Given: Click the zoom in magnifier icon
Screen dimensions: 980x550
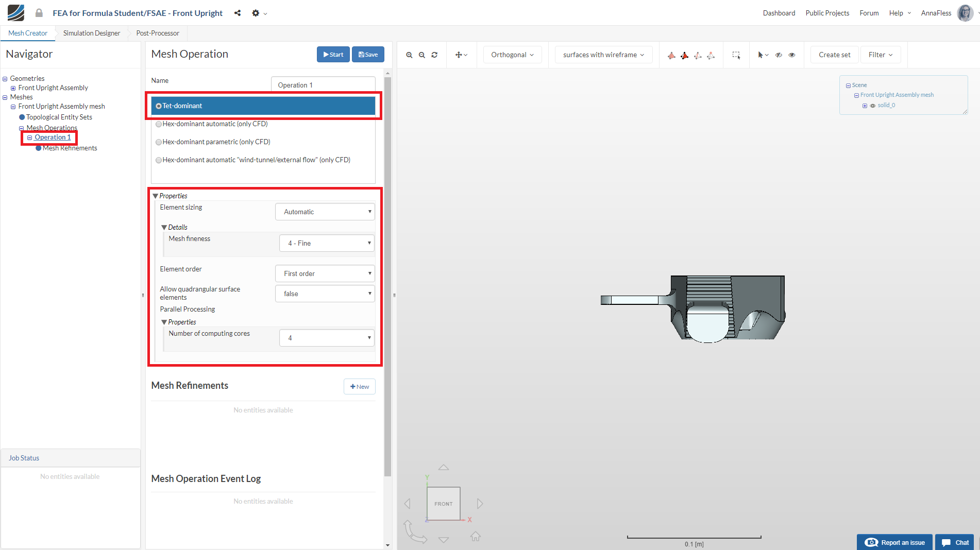Looking at the screenshot, I should click(409, 55).
